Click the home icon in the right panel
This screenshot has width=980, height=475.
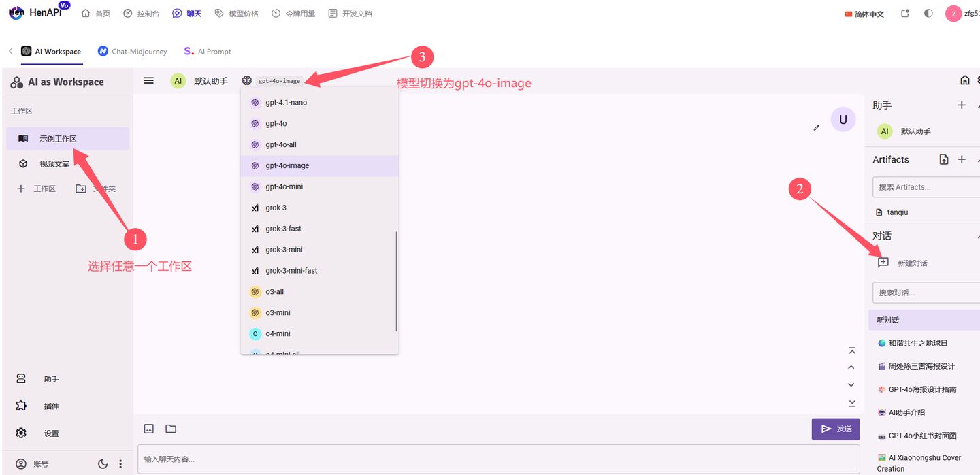point(965,80)
